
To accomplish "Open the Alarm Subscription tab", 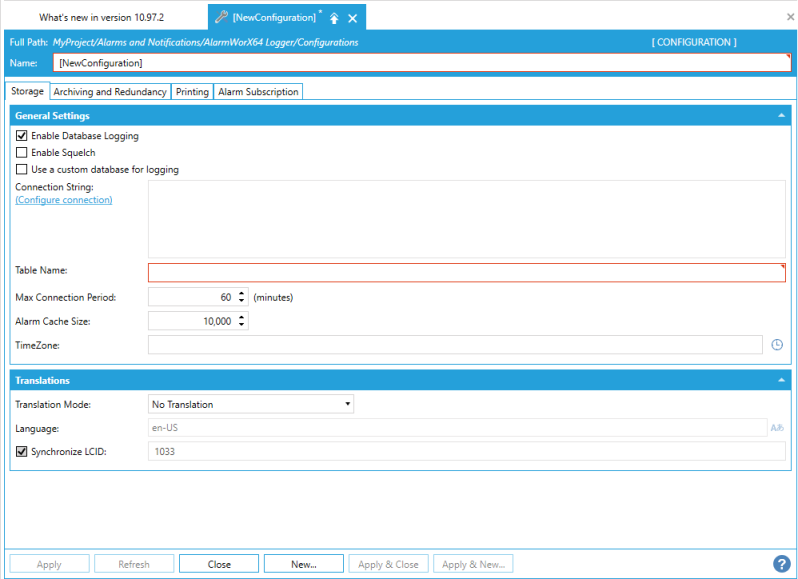I will coord(258,92).
